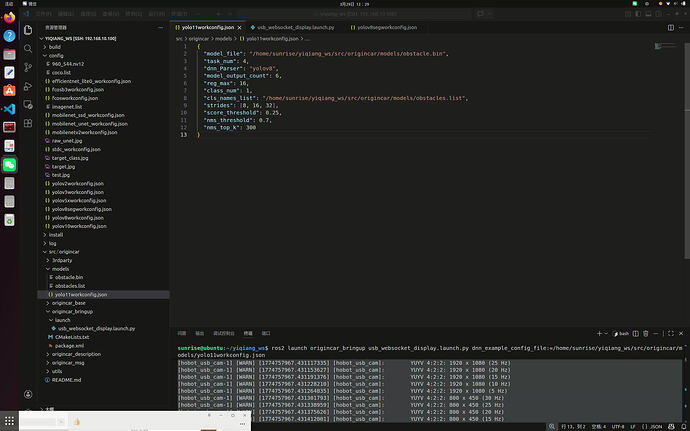Close the terminal panel

coord(681,334)
